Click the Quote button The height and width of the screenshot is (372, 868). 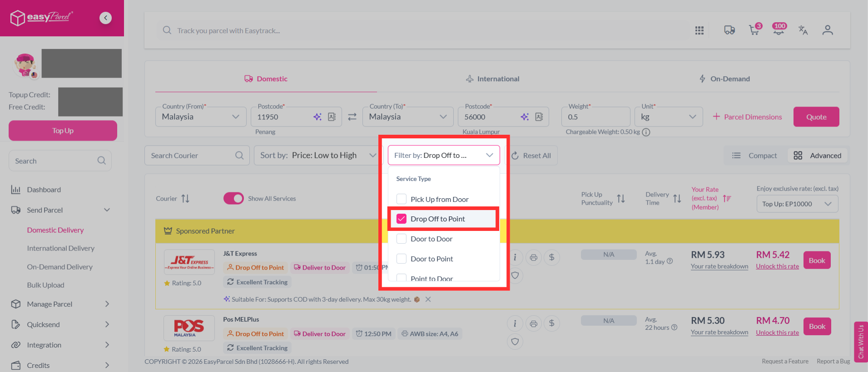tap(816, 117)
